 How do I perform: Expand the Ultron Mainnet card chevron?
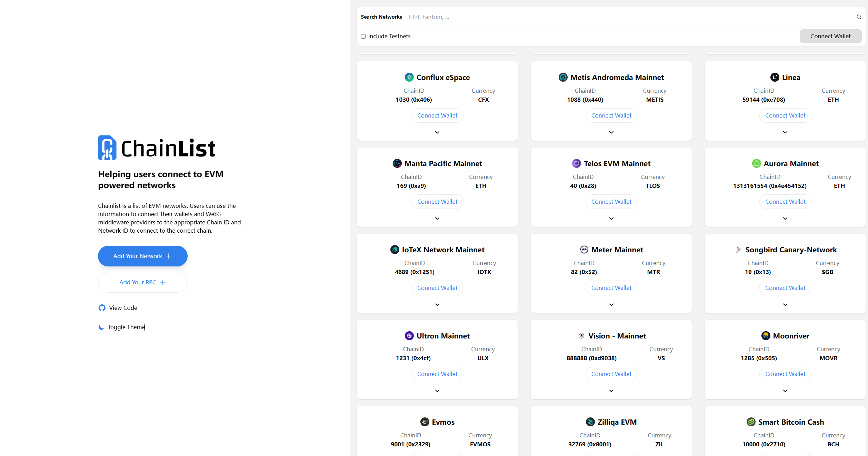(x=437, y=391)
